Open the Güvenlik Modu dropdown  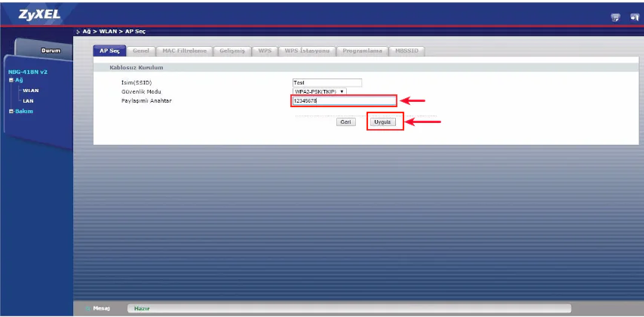[x=319, y=91]
